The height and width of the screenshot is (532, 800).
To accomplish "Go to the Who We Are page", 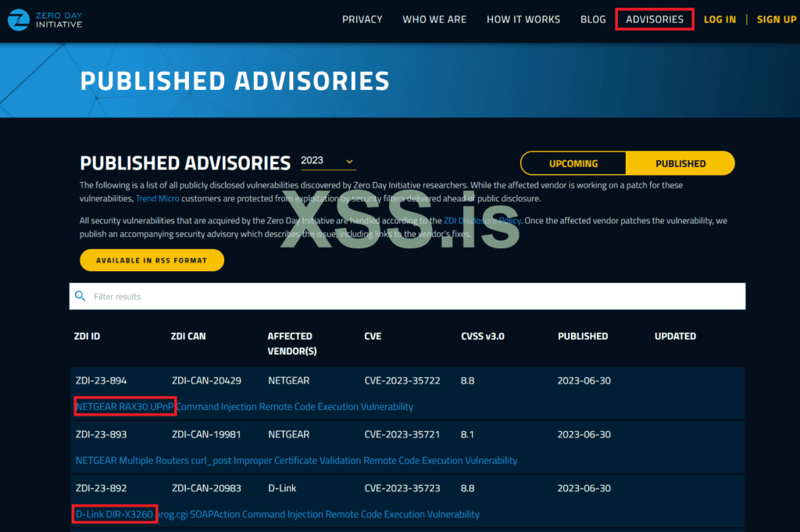I will [434, 20].
